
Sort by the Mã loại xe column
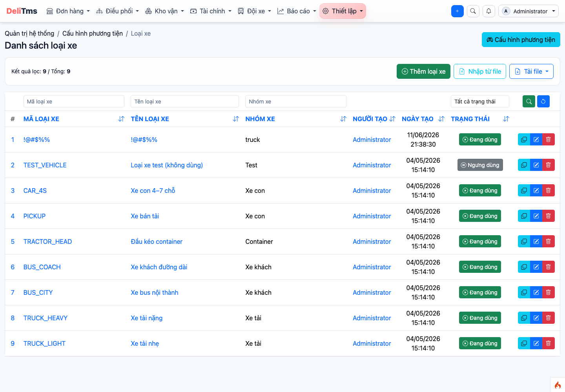[121, 119]
